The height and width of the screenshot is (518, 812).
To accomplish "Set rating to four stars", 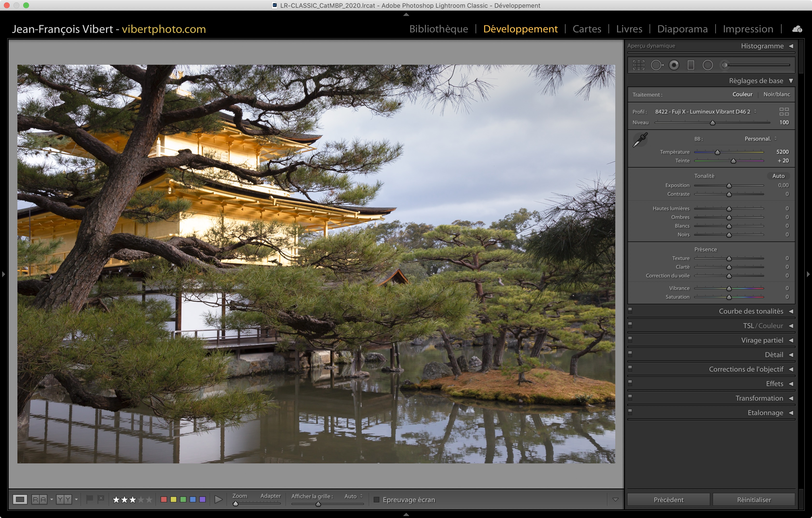I will (141, 499).
